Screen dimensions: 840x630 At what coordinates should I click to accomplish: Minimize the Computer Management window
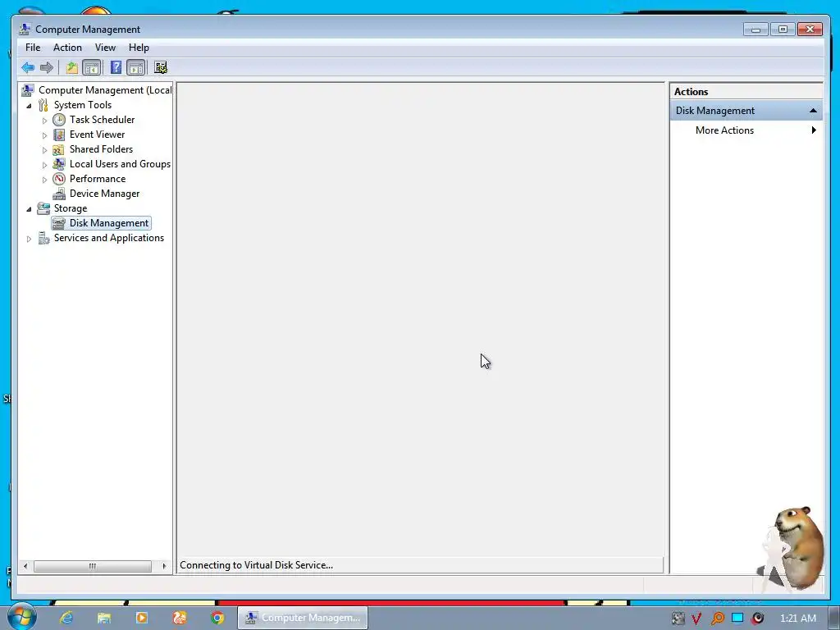click(756, 30)
